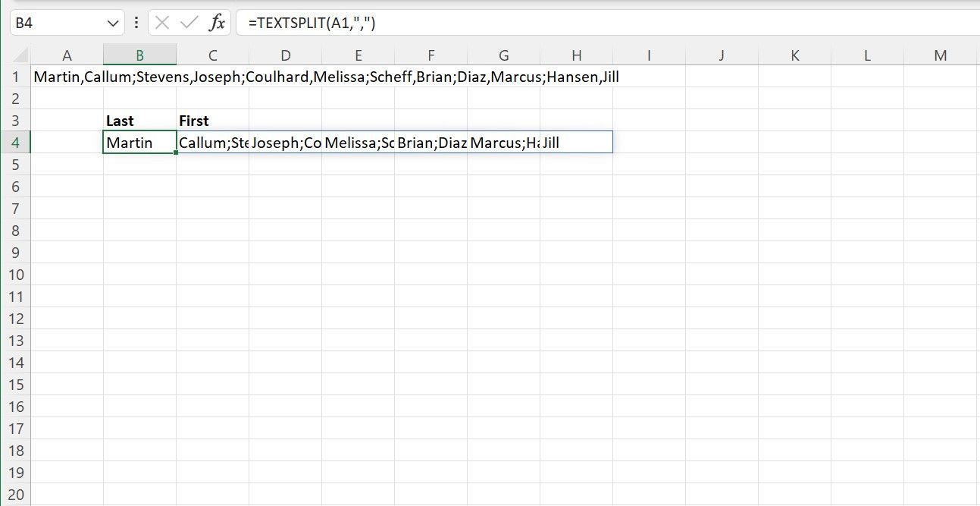Select cell B3 labeled Last
Image resolution: width=980 pixels, height=506 pixels.
[139, 121]
